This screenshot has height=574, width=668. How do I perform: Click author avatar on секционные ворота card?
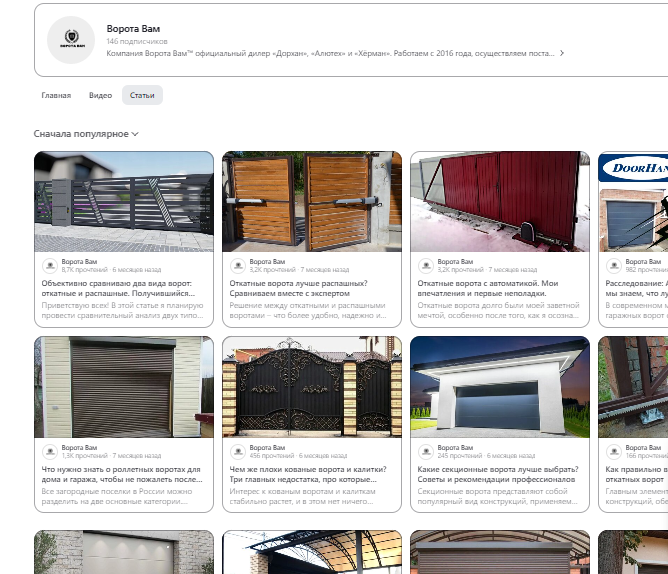click(x=426, y=451)
